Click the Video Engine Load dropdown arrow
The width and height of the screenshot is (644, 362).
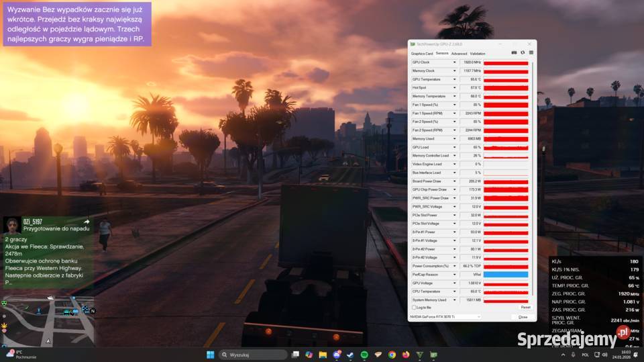pos(454,164)
